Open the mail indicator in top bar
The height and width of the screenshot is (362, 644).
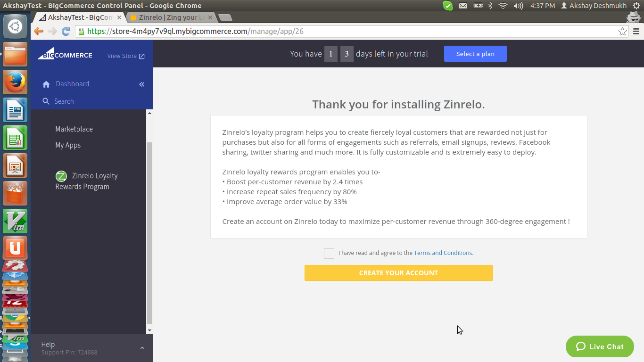463,6
